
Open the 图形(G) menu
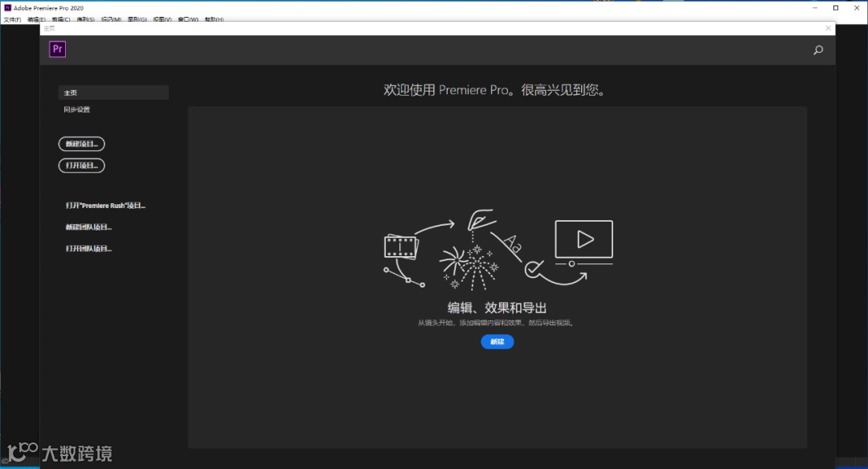[137, 19]
